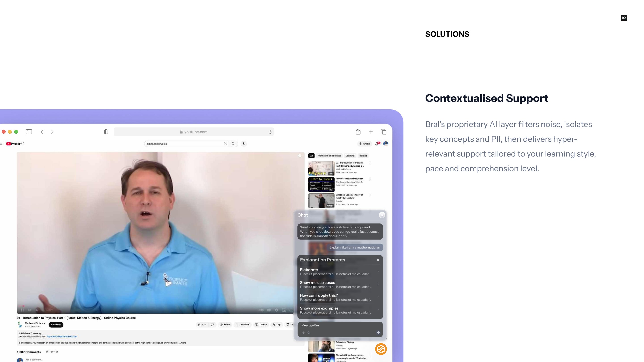Click the microphone voice search icon
Image resolution: width=644 pixels, height=362 pixels.
pos(244,144)
